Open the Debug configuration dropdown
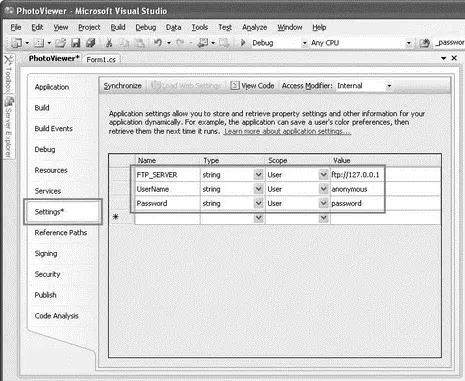 [x=304, y=43]
